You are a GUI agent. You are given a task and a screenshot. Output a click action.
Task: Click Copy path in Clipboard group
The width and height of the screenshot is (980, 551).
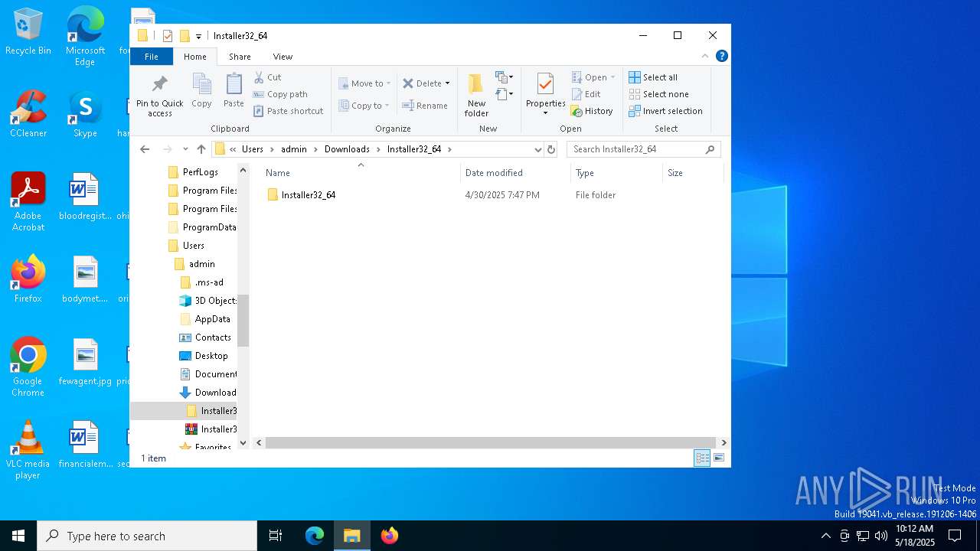[280, 94]
